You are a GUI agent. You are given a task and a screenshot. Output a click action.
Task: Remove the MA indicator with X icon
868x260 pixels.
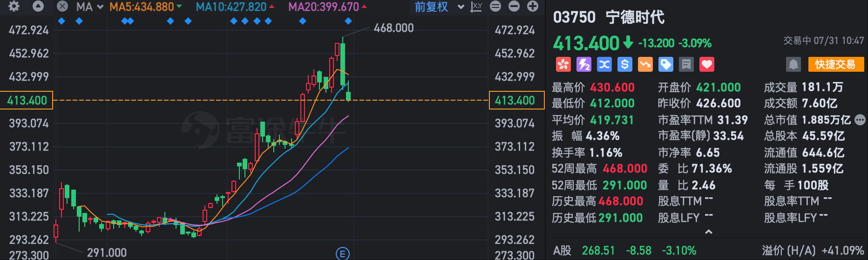tap(62, 7)
